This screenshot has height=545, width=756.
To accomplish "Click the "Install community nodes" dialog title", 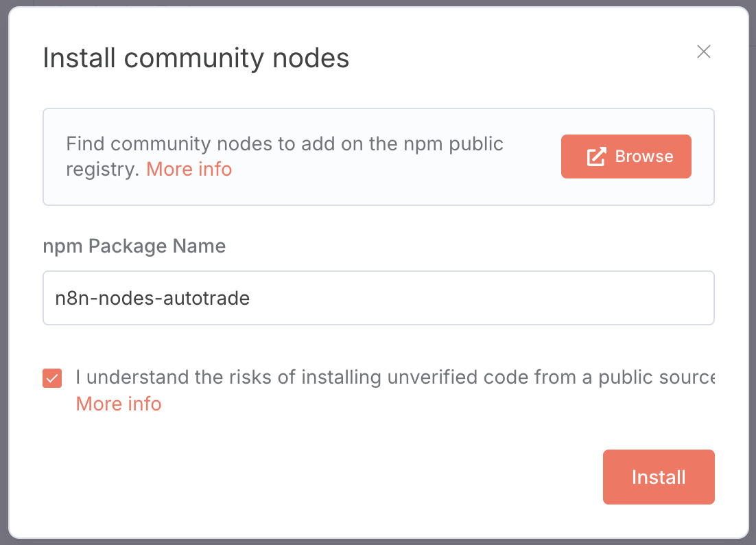I will [x=196, y=58].
